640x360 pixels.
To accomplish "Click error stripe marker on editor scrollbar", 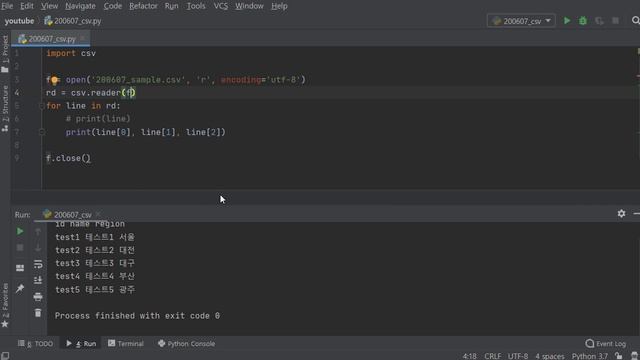I will click(638, 76).
